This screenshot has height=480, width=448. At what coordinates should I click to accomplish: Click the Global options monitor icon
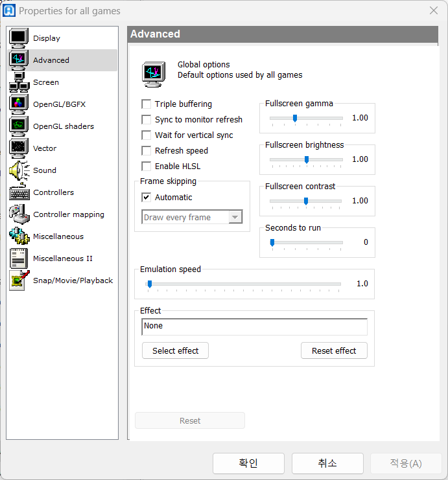point(154,74)
